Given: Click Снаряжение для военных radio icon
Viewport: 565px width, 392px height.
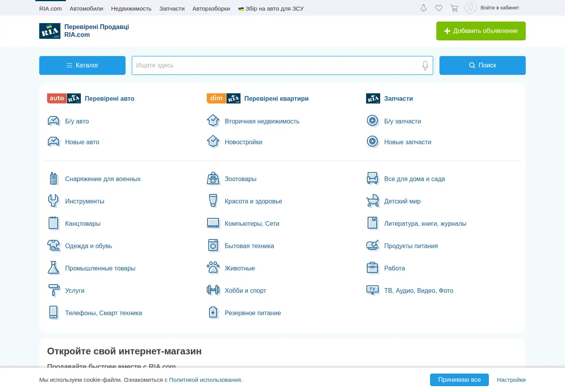Looking at the screenshot, I should pyautogui.click(x=54, y=179).
